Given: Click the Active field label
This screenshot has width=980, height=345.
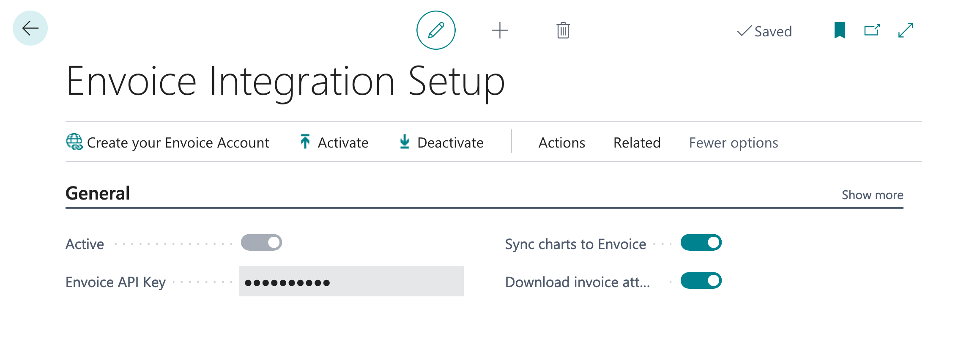Looking at the screenshot, I should 85,244.
